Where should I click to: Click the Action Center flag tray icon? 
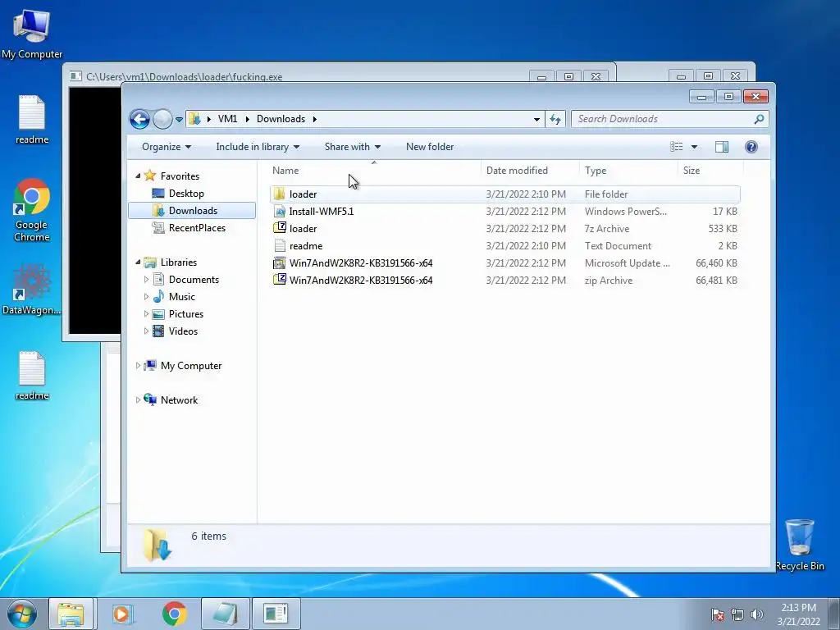[717, 614]
